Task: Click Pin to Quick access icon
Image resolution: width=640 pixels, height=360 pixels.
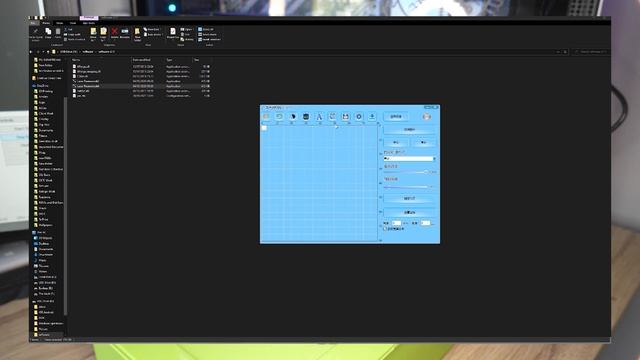Action: coord(36,32)
